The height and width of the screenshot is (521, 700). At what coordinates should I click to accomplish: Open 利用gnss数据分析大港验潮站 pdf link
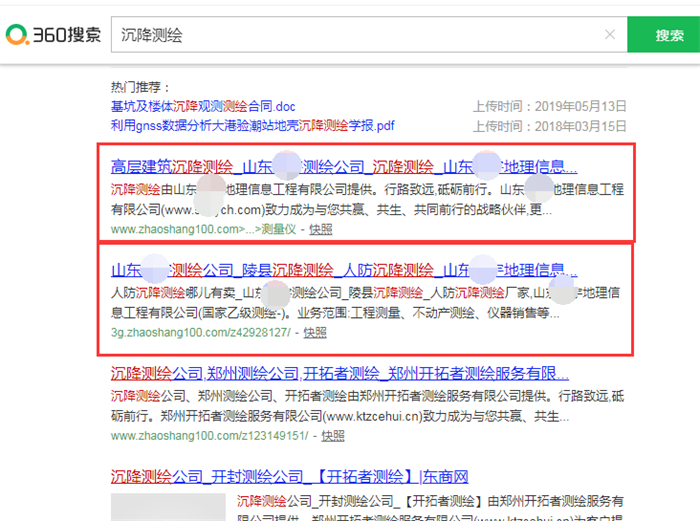click(x=253, y=125)
